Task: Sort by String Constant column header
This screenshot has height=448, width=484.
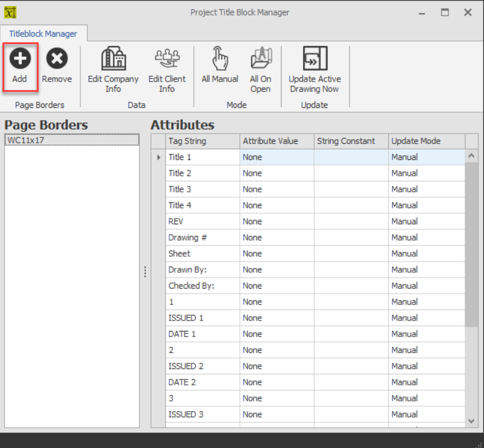Action: tap(351, 141)
